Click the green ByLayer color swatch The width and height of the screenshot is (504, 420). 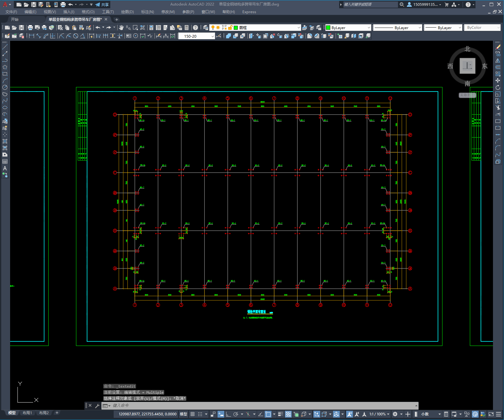[x=328, y=28]
